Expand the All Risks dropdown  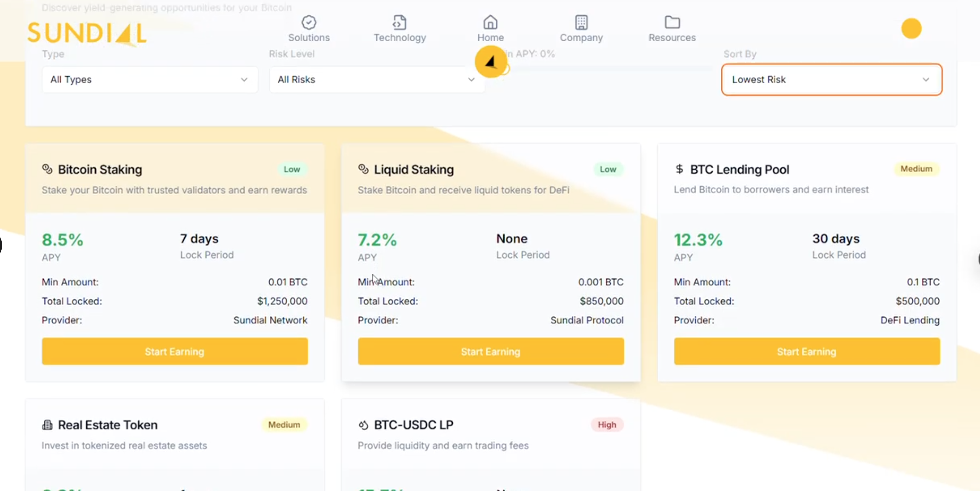(376, 79)
